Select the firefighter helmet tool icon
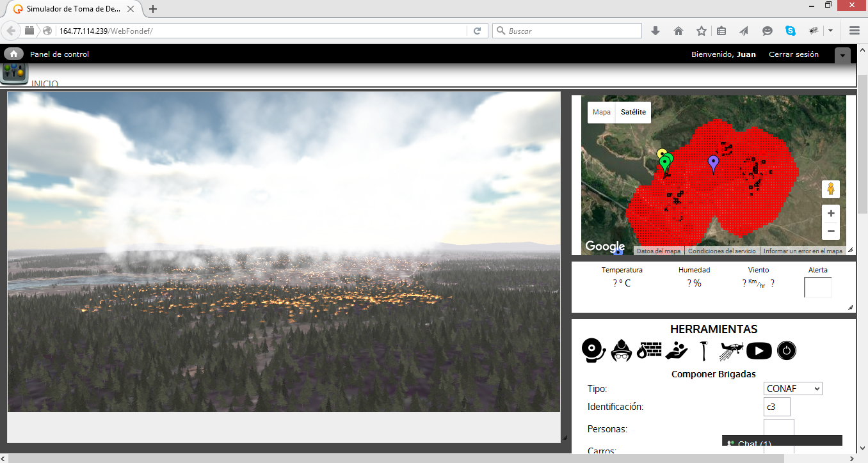 point(621,350)
